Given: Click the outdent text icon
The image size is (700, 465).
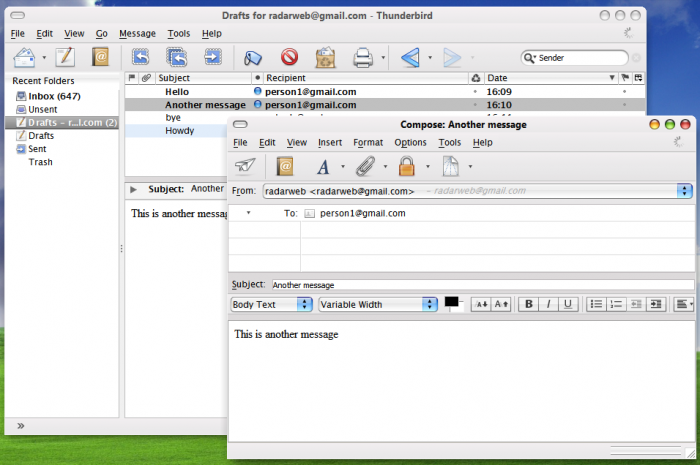Looking at the screenshot, I should click(636, 304).
